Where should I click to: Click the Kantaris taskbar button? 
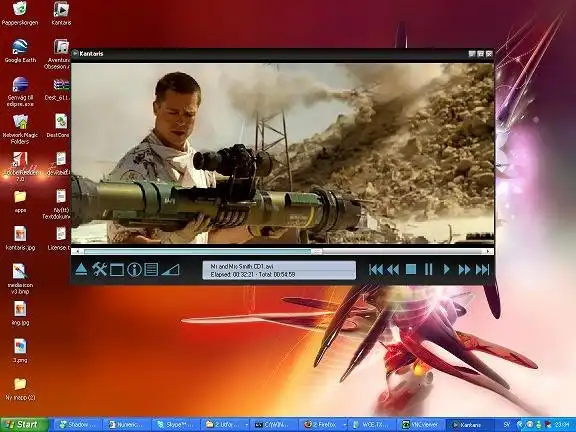[469, 425]
